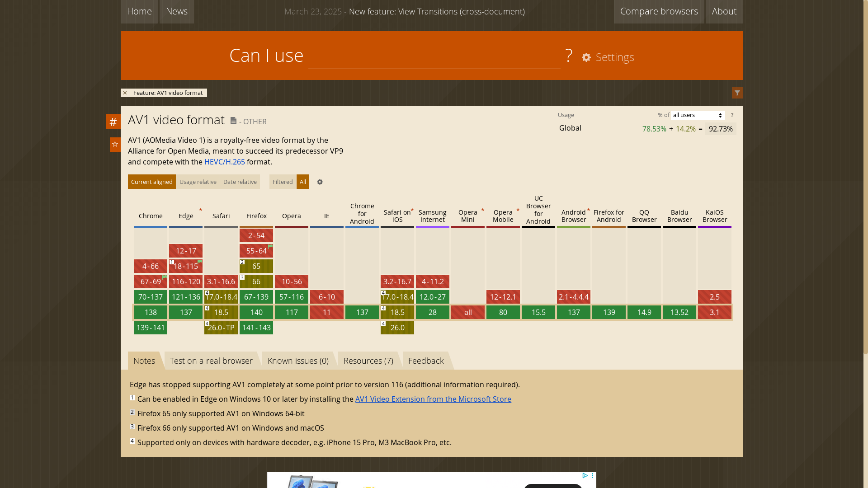Click the Can I use search field
The image size is (868, 488).
(x=434, y=56)
